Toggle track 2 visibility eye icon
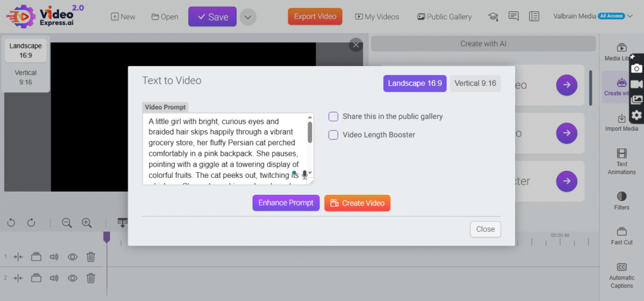The image size is (644, 301). [72, 278]
